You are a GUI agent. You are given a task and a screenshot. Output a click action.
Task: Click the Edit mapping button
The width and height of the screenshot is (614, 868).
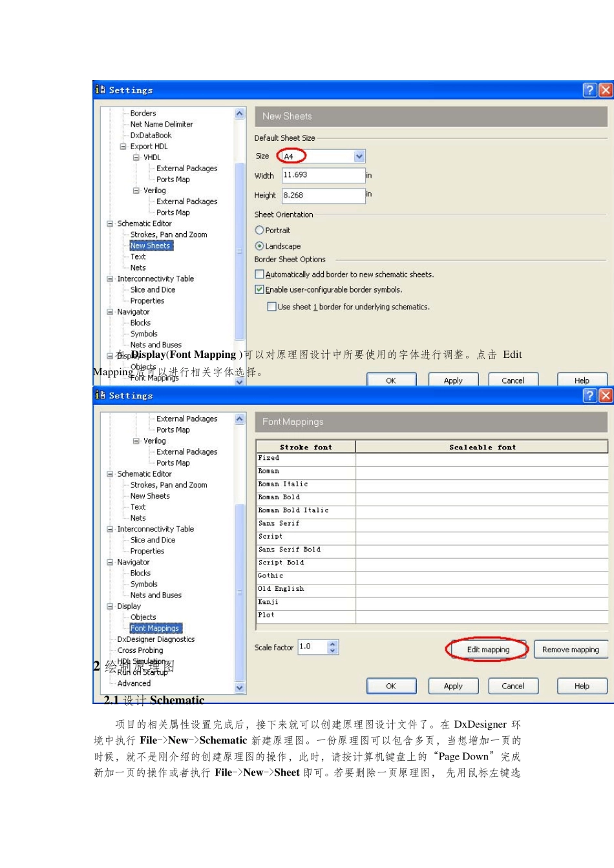coord(488,650)
